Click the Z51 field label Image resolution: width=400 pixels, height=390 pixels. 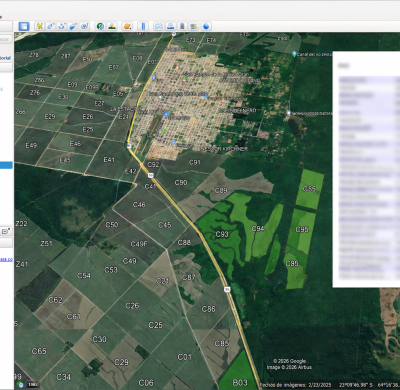pyautogui.click(x=46, y=244)
